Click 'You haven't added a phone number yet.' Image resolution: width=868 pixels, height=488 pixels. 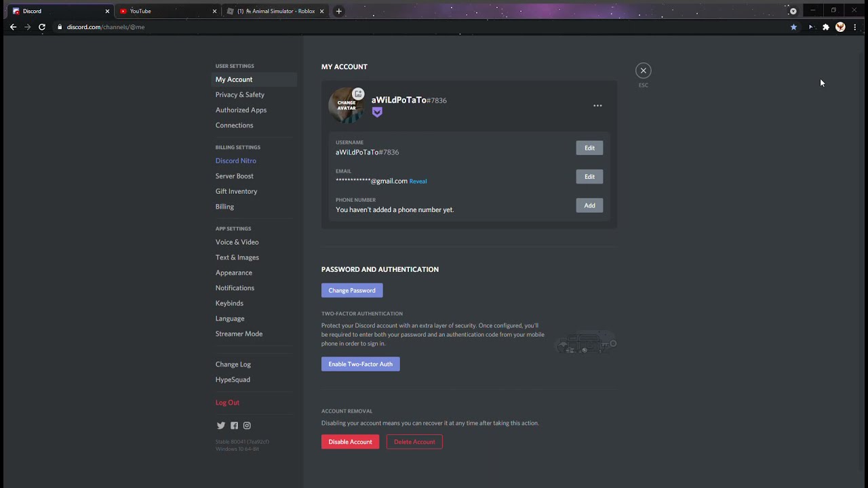pyautogui.click(x=395, y=210)
